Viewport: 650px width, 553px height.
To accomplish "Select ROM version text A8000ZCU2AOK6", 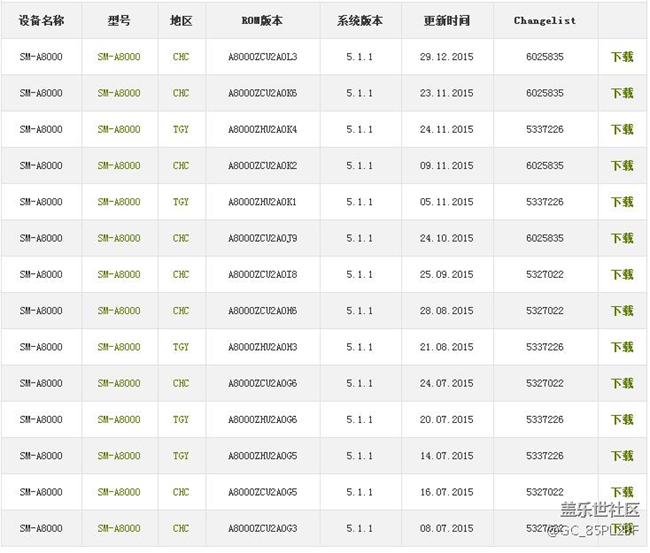I will coord(262,93).
